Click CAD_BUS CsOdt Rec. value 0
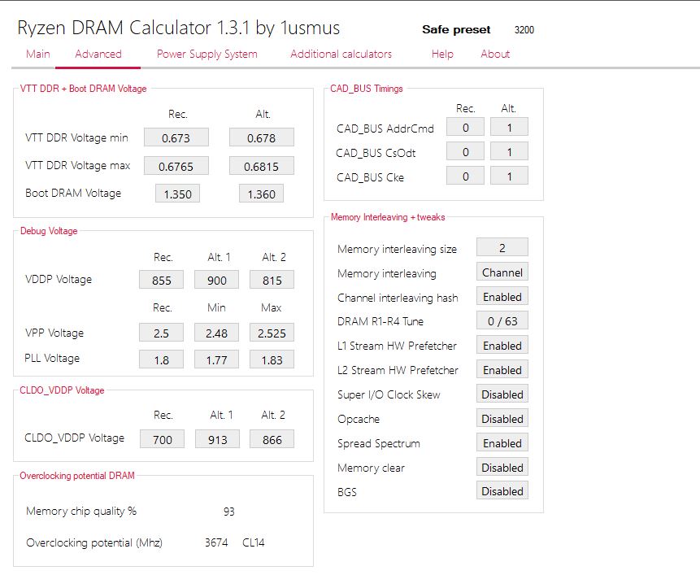This screenshot has height=588, width=700. coord(466,151)
